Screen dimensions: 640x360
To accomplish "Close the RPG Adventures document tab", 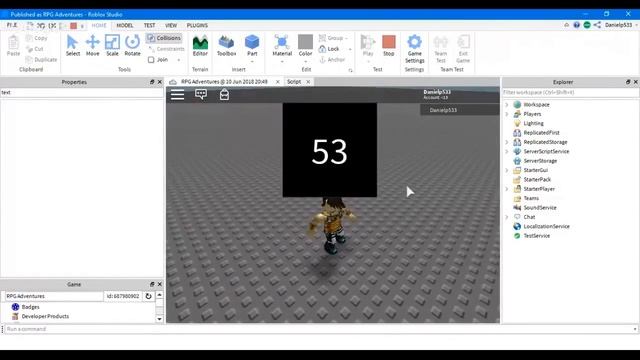I will pyautogui.click(x=278, y=82).
